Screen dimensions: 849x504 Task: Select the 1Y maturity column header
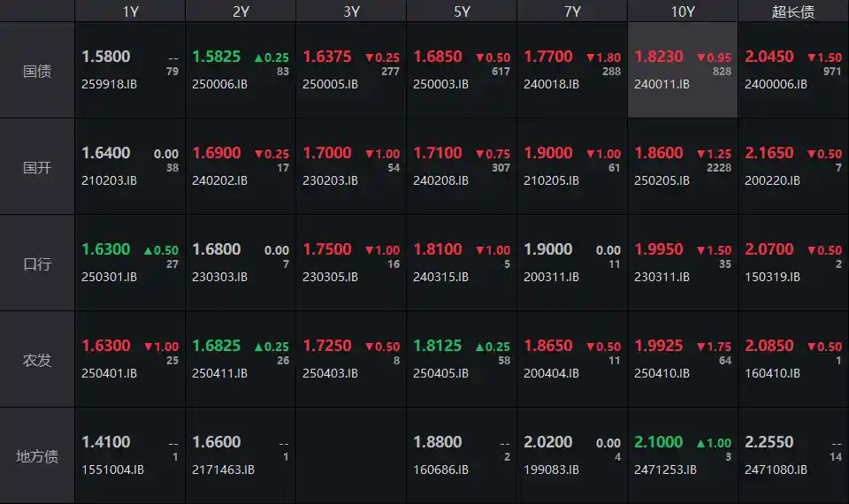coord(130,11)
